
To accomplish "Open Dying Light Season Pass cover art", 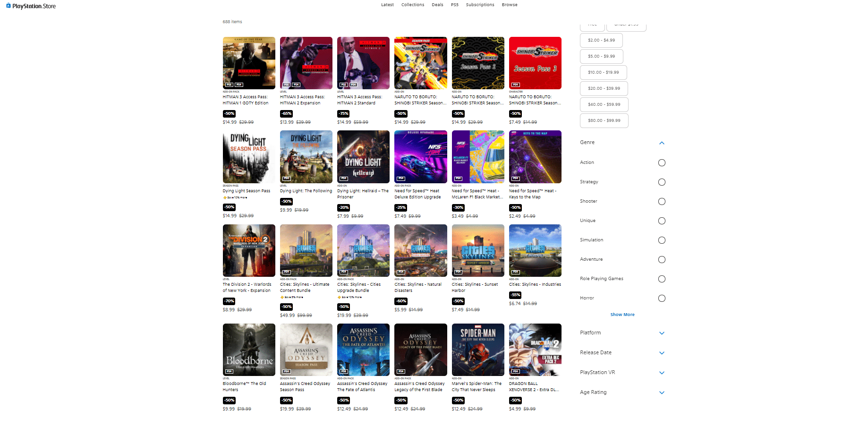I will point(249,157).
